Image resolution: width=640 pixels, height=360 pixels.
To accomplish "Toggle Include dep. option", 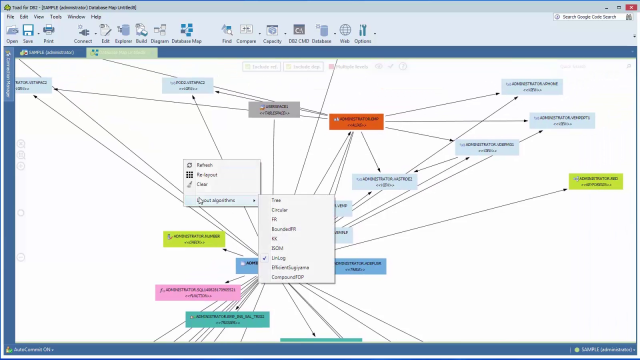I will [x=303, y=67].
